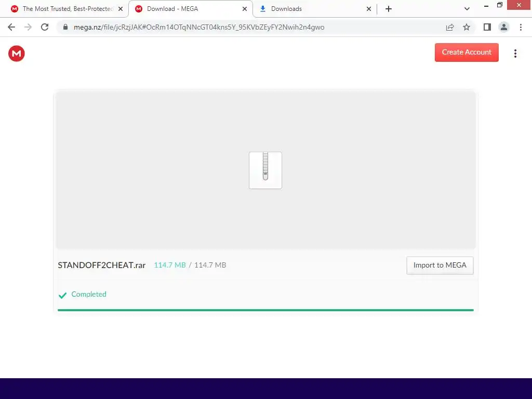Open the Chrome profile menu
Screen dimensions: 532x399
[x=504, y=27]
